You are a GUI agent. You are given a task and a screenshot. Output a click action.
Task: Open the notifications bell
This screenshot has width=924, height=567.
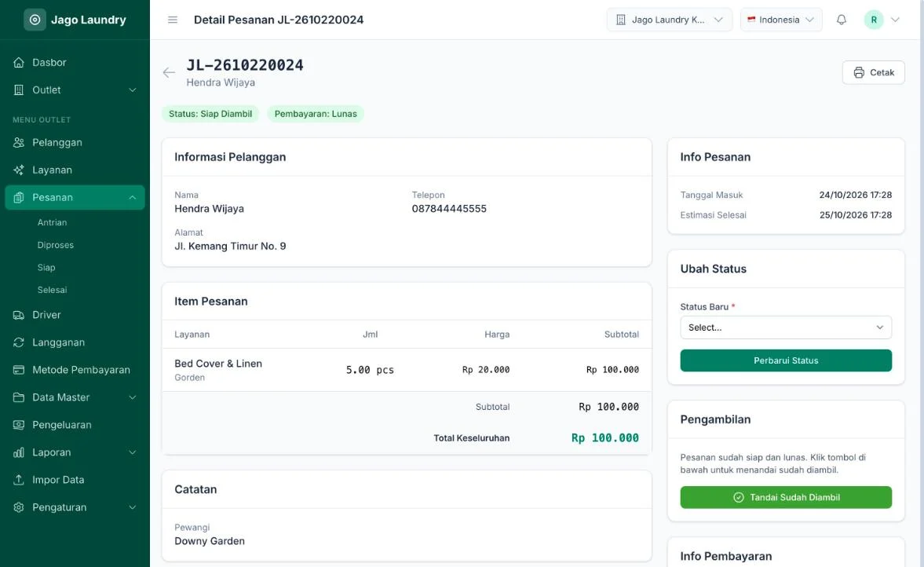[842, 20]
